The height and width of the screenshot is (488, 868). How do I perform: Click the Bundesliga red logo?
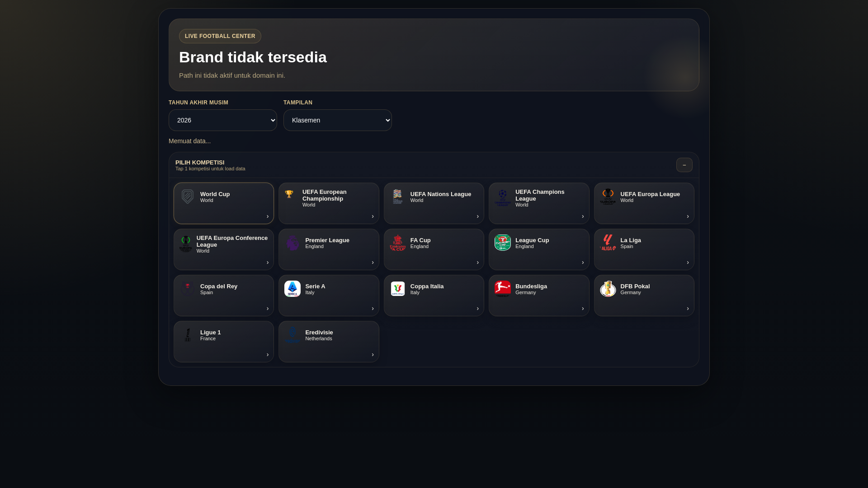click(x=503, y=289)
